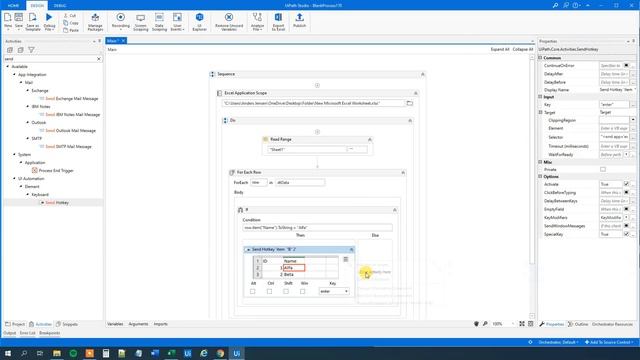Launch Screen Scraping
The height and width of the screenshot is (360, 640).
(140, 22)
